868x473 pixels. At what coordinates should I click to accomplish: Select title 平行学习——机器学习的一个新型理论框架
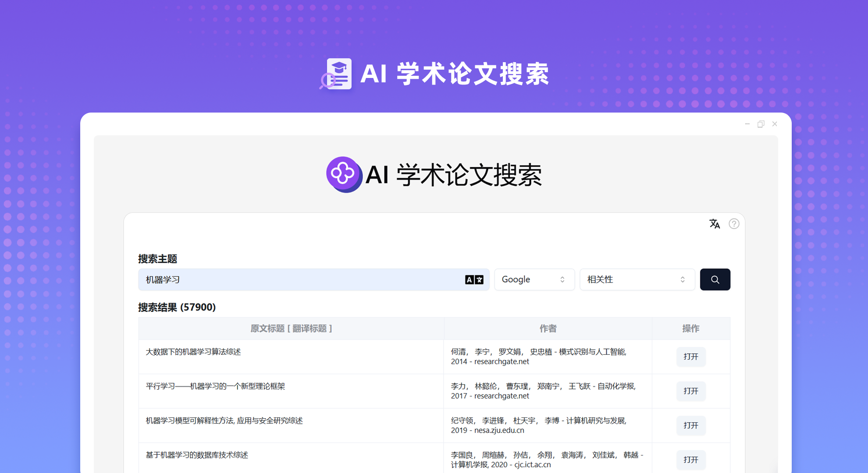click(x=215, y=386)
